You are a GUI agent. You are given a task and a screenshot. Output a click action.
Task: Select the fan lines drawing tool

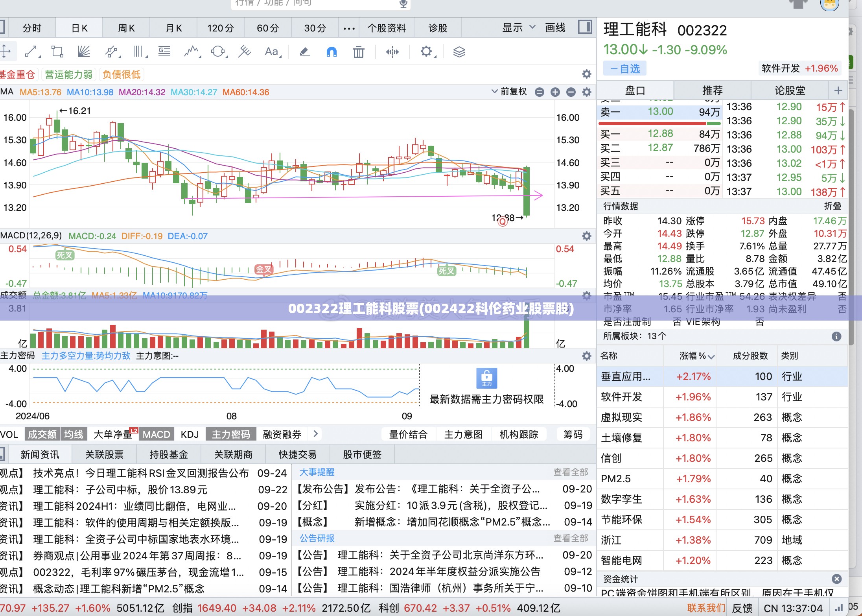(x=84, y=52)
